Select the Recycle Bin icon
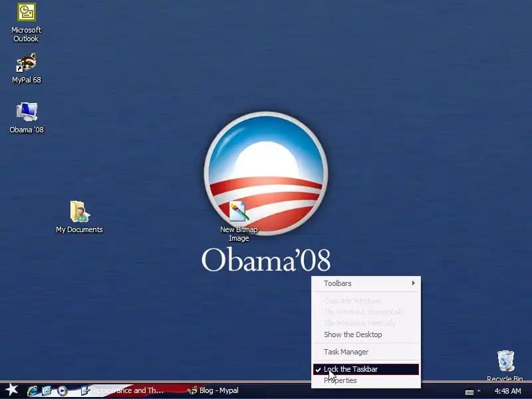The height and width of the screenshot is (399, 532). click(505, 366)
